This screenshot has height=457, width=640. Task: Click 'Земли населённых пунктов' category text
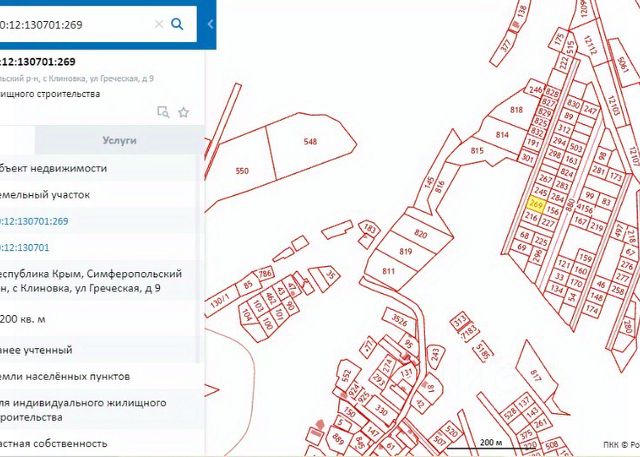[64, 376]
